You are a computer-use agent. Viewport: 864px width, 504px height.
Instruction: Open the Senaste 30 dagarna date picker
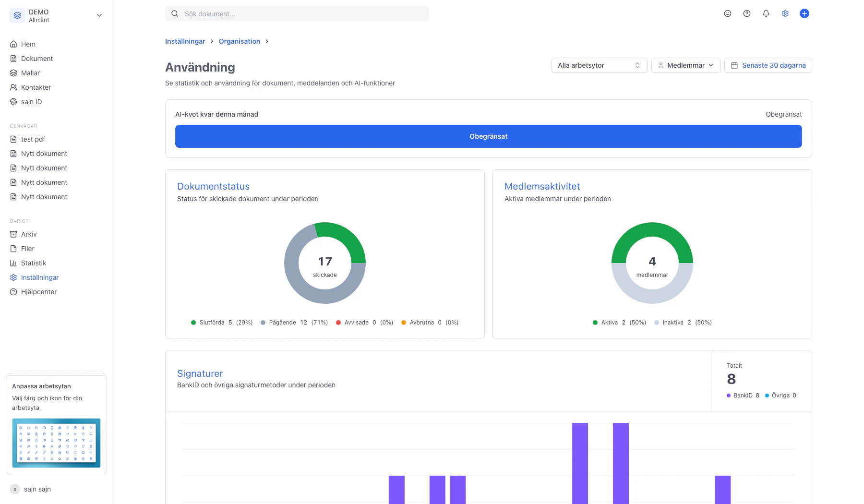(x=768, y=65)
